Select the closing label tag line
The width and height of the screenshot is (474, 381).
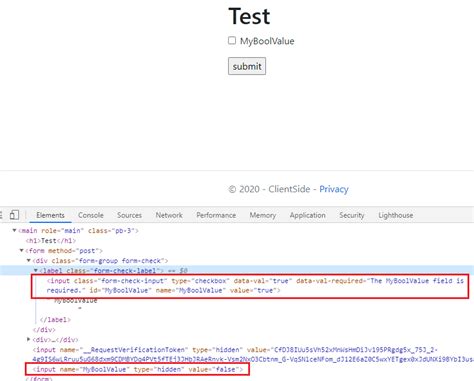click(55, 320)
